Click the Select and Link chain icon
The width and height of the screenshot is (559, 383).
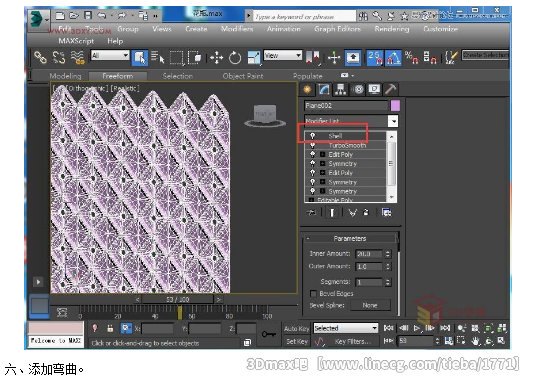pyautogui.click(x=40, y=57)
